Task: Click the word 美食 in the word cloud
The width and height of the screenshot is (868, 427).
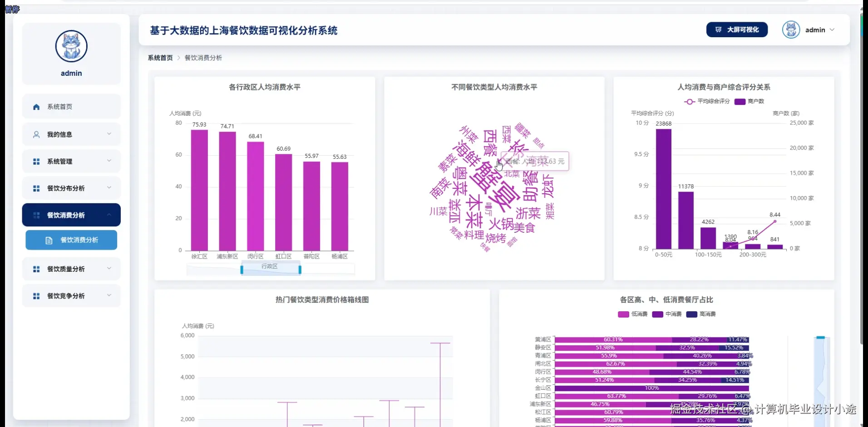Action: tap(524, 228)
